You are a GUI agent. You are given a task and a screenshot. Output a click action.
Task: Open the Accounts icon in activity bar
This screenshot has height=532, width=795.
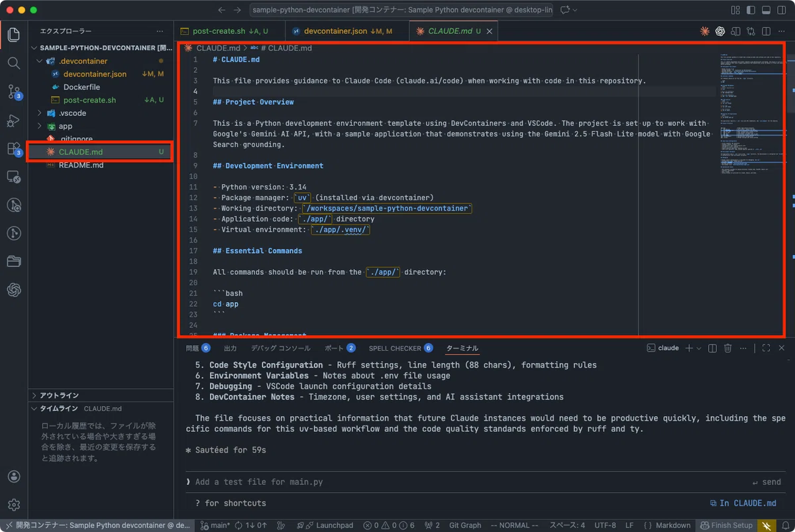point(14,477)
